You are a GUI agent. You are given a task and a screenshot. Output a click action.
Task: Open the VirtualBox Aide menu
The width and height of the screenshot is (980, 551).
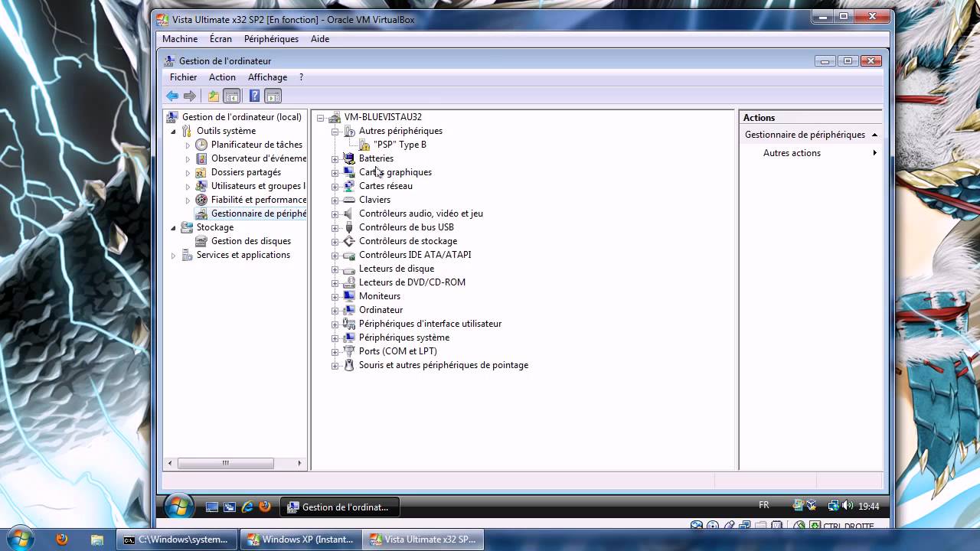[x=320, y=39]
